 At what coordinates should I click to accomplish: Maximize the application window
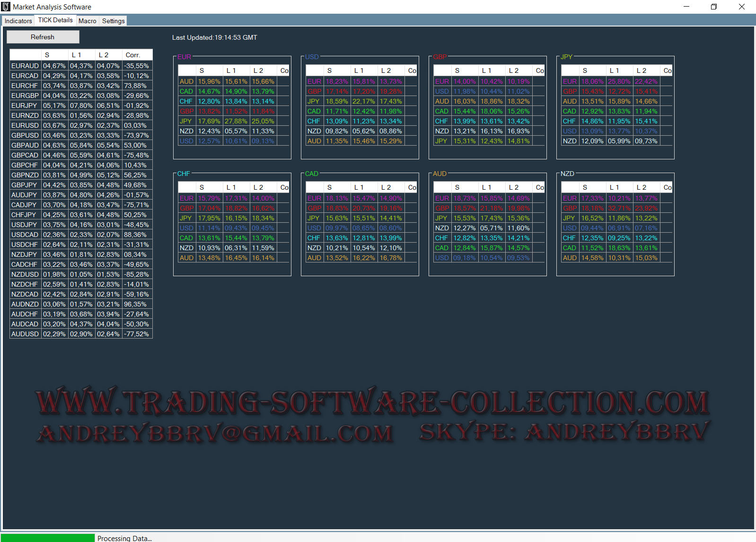click(x=714, y=7)
